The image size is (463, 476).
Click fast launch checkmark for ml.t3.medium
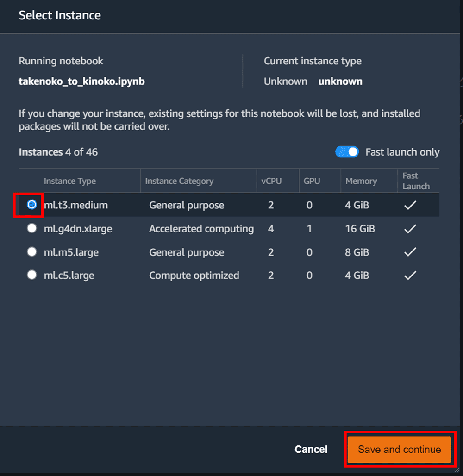coord(410,205)
